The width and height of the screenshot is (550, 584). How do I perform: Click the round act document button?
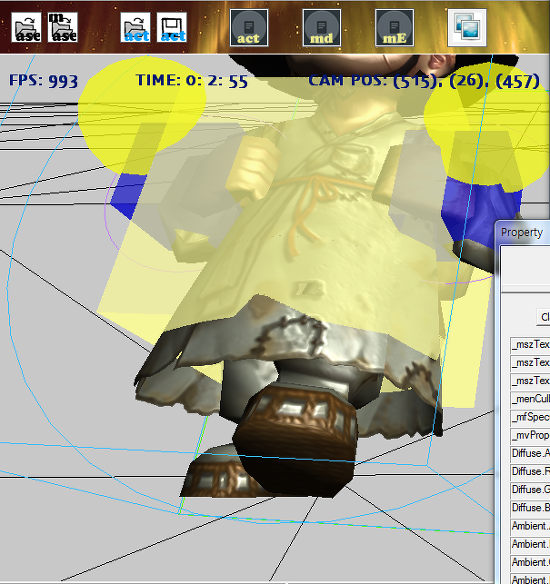(249, 28)
